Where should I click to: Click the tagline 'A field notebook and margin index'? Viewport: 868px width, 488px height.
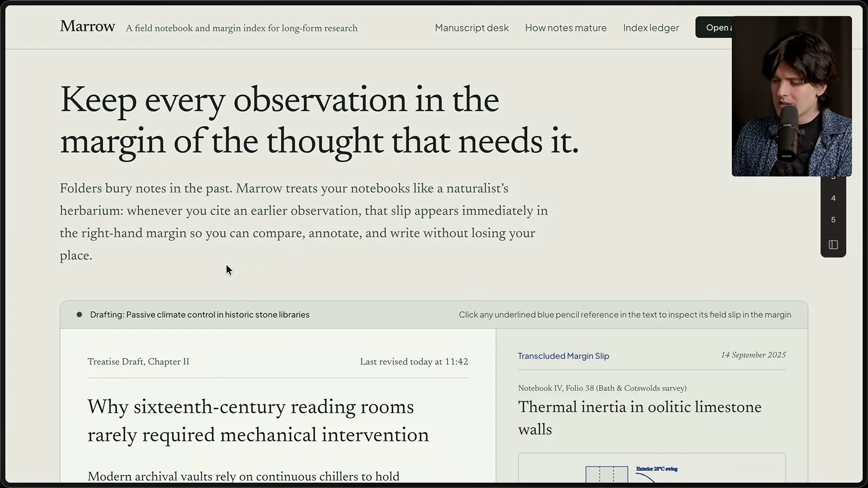241,28
